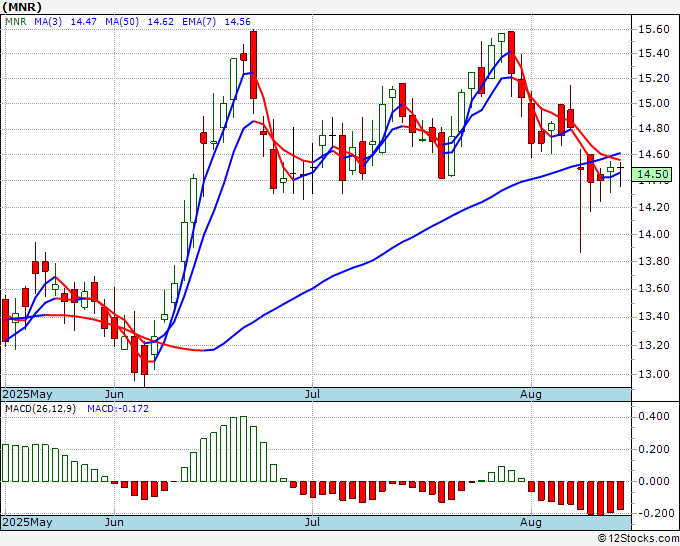The width and height of the screenshot is (680, 546).
Task: Click the MACD(26,12,9) indicator label
Action: (40, 409)
